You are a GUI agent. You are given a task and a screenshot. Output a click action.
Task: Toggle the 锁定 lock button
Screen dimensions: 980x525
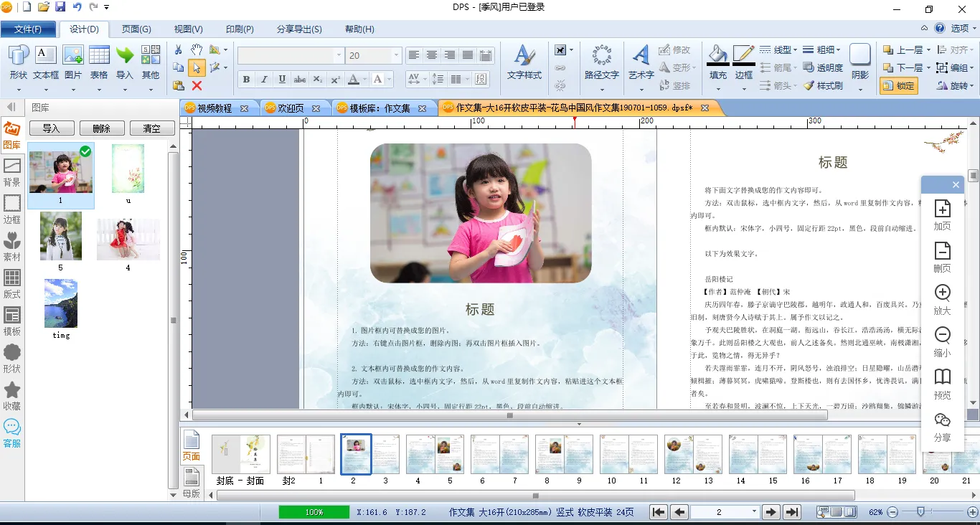(898, 85)
